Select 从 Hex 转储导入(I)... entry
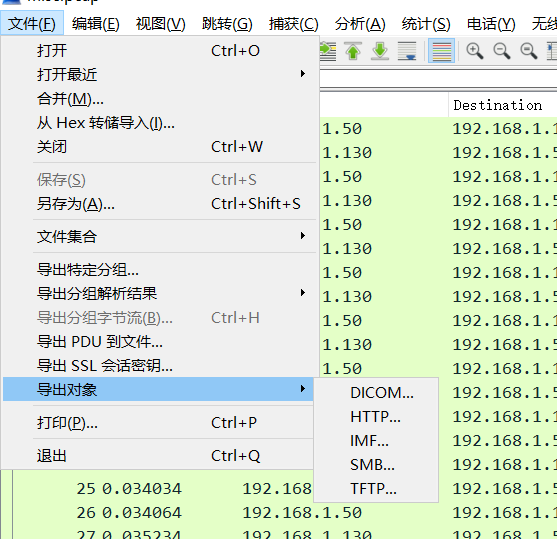The width and height of the screenshot is (557, 539). [x=159, y=123]
